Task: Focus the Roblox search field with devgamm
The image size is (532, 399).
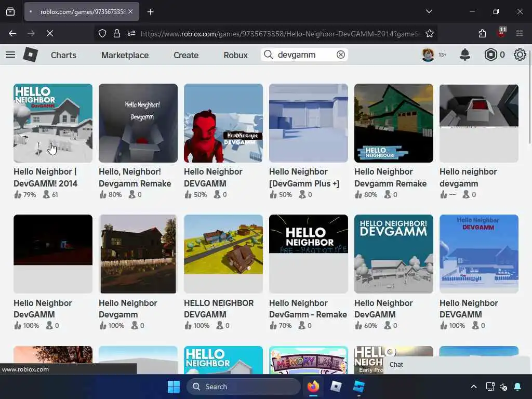Action: pyautogui.click(x=304, y=55)
